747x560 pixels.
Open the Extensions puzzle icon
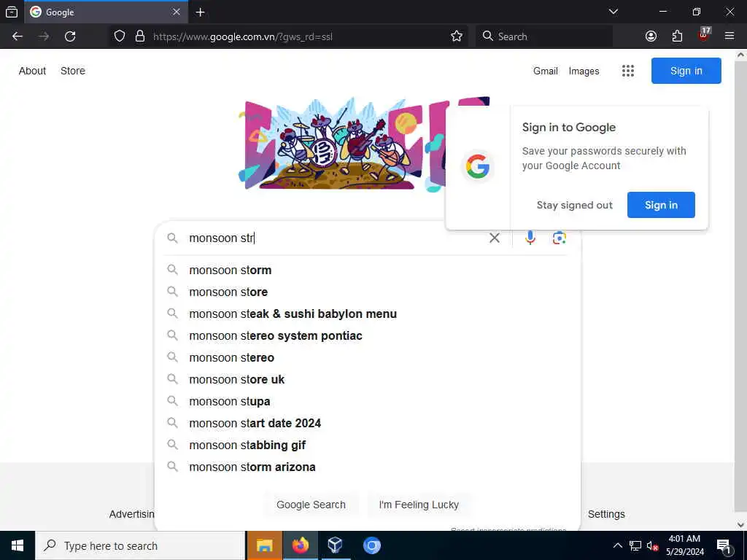677,36
